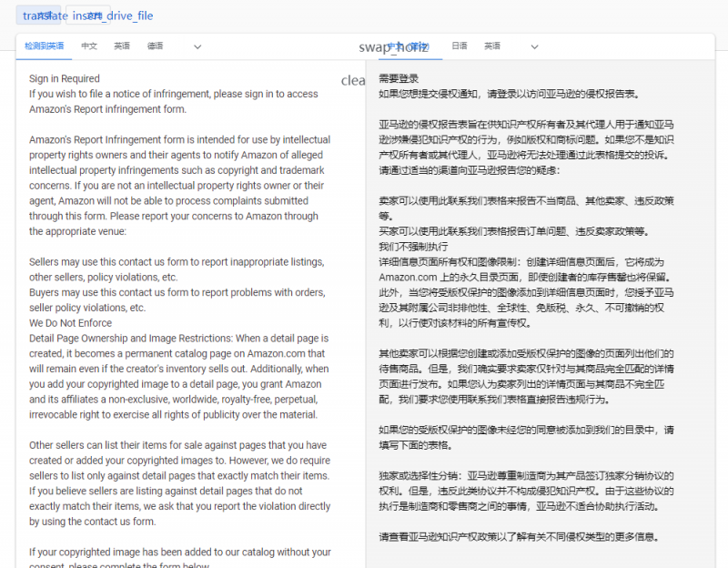Viewport: 728px width, 568px height.
Task: Choose 英语 as source language
Action: point(122,46)
